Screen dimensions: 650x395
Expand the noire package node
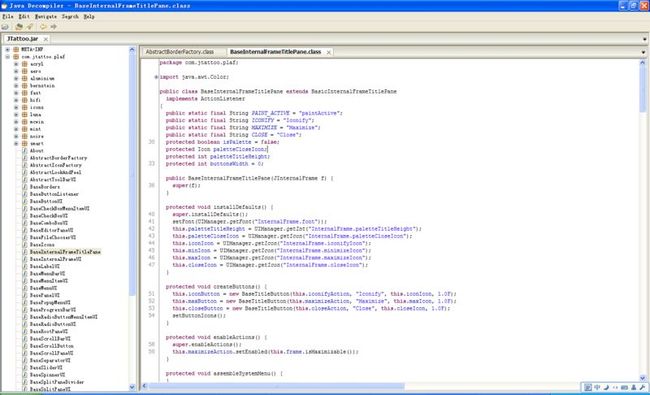(16, 136)
